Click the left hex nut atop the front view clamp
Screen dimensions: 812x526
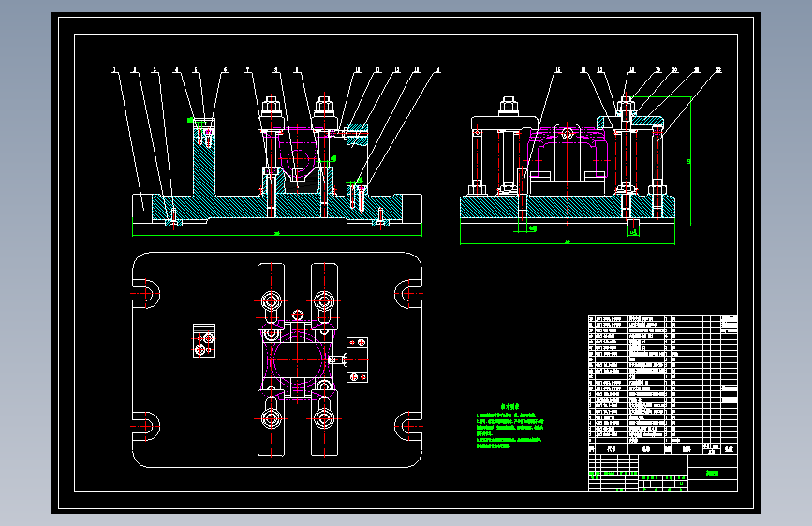[x=272, y=108]
